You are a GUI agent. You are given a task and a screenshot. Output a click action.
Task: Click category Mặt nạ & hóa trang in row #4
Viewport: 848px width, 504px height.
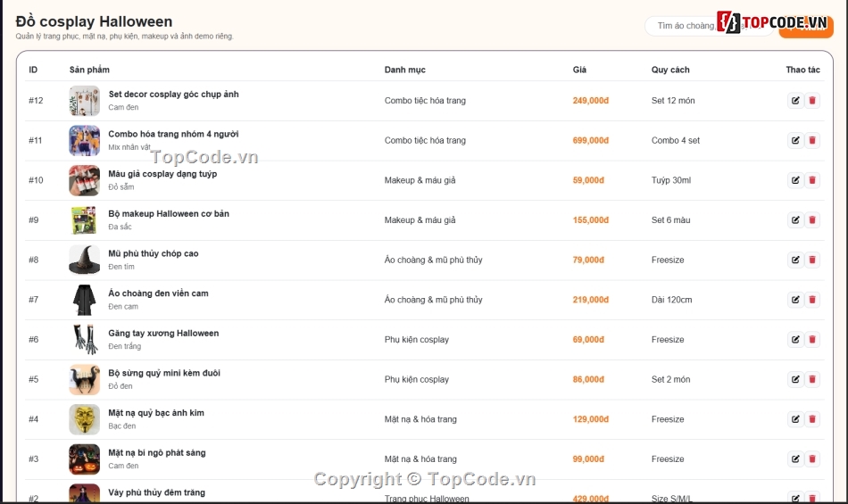(420, 419)
